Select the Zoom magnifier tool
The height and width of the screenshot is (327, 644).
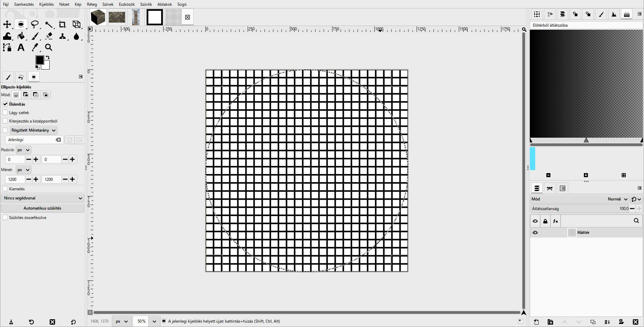[49, 48]
